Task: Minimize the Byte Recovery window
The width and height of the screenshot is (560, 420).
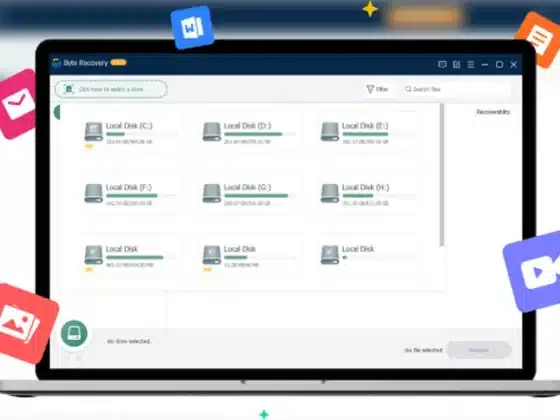Action: pyautogui.click(x=485, y=65)
